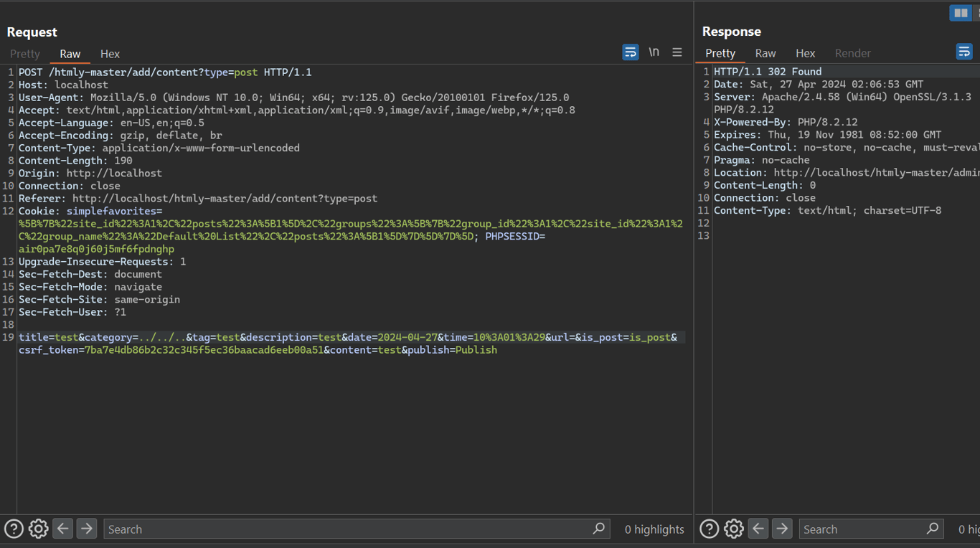Open Response search help icon
The height and width of the screenshot is (548, 980).
point(709,529)
